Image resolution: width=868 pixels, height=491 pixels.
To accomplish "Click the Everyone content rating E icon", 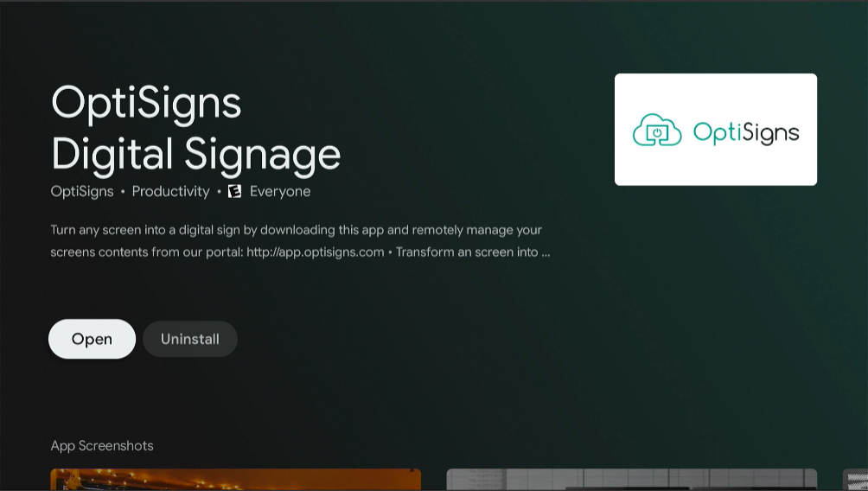I will 234,191.
